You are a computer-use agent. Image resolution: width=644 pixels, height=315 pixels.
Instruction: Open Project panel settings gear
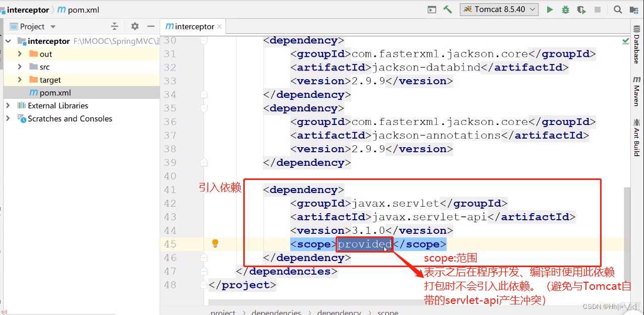(x=135, y=26)
